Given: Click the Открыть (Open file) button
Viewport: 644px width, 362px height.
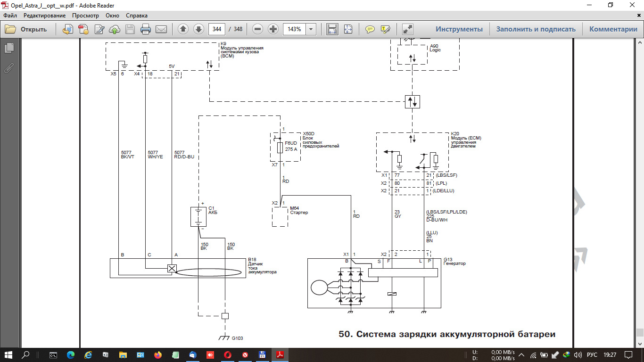Looking at the screenshot, I should coord(26,29).
